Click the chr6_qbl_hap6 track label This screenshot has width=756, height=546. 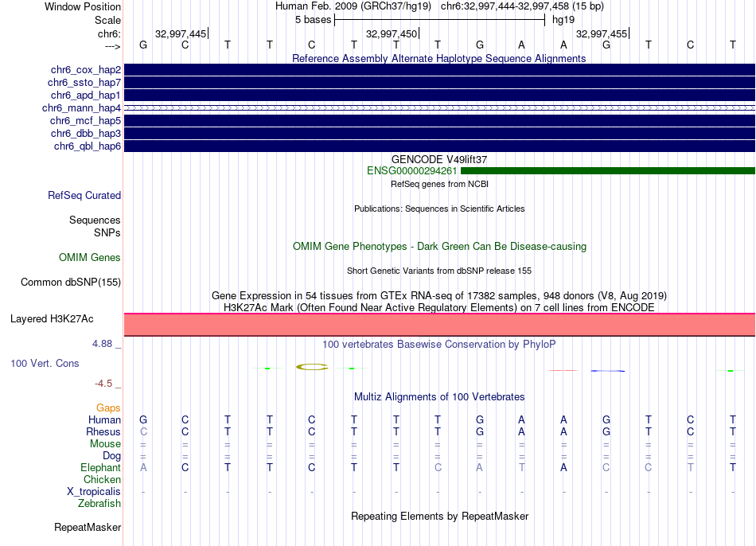88,146
